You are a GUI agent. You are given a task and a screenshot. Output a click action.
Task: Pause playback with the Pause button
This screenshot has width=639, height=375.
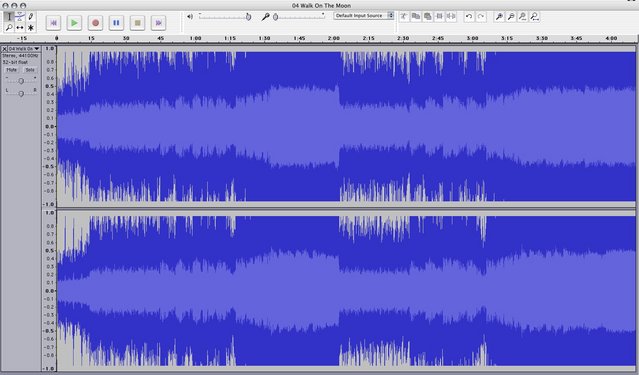[x=116, y=23]
